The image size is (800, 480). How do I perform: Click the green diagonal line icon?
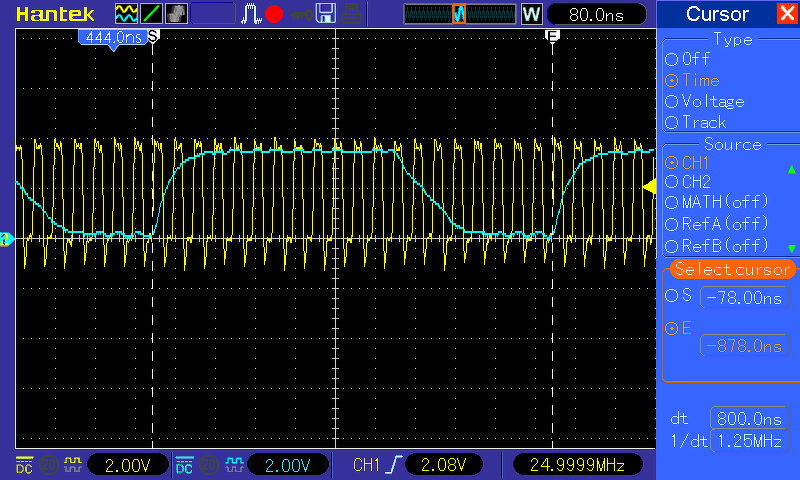tap(151, 14)
